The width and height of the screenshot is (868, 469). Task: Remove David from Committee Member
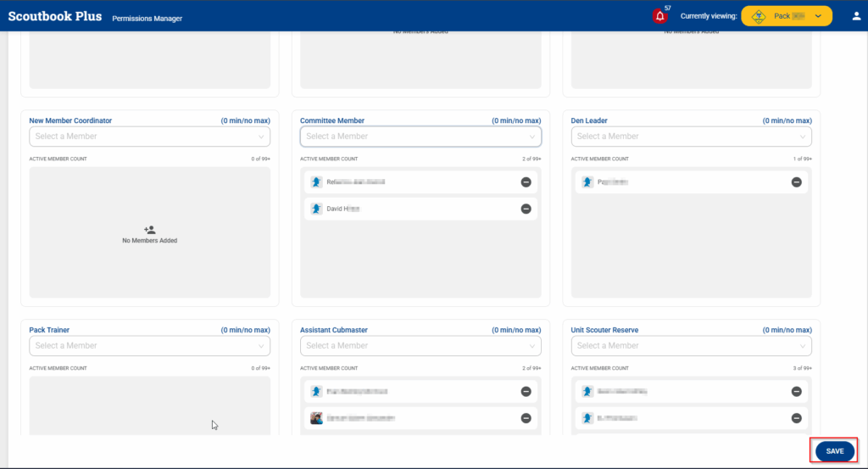click(x=526, y=209)
